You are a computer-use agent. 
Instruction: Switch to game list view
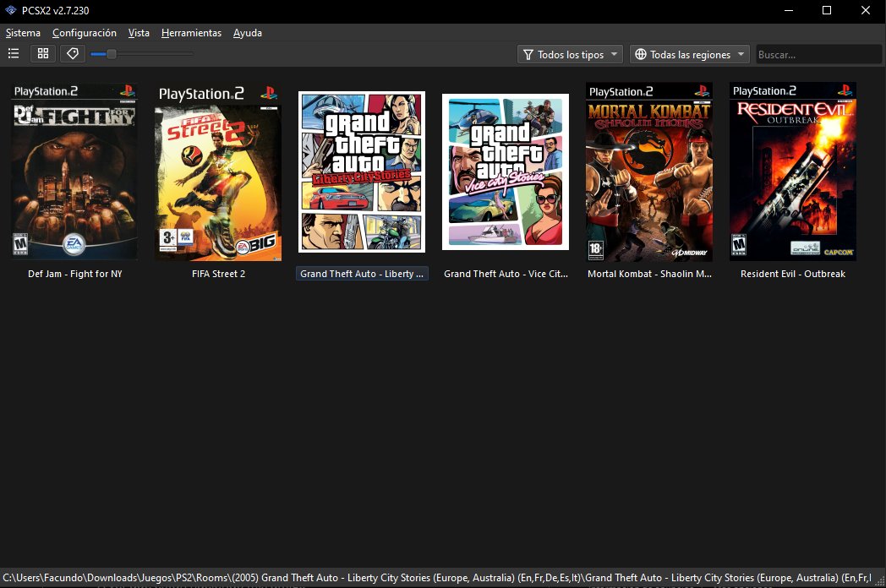[14, 54]
